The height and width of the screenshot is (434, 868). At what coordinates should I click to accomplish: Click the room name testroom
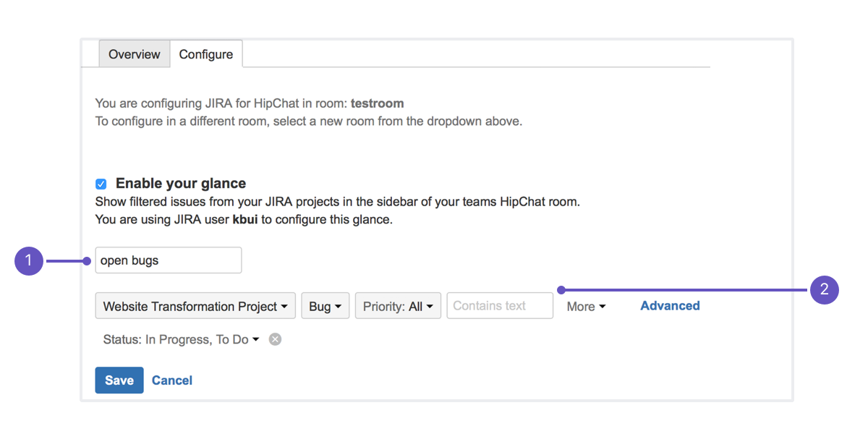pos(378,103)
